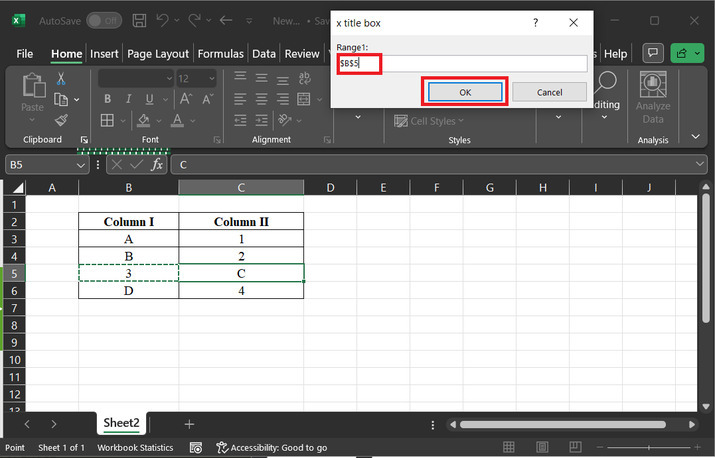Image resolution: width=715 pixels, height=458 pixels.
Task: Open the Insert ribbon tab
Action: (104, 54)
